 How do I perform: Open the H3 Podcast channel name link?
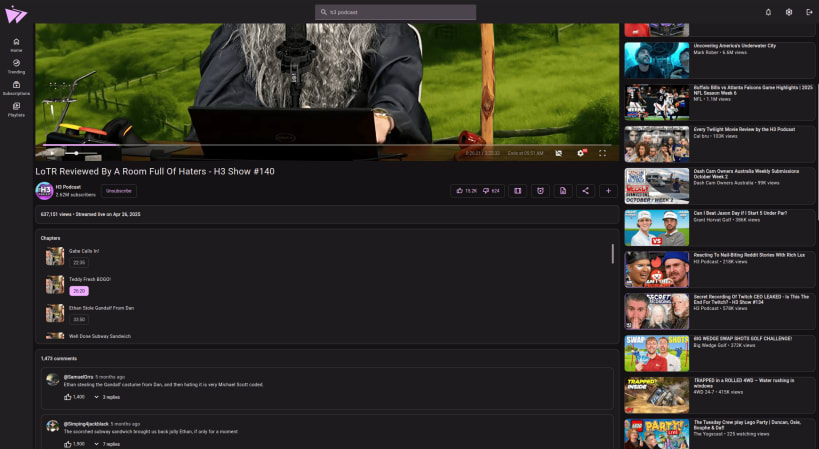(68, 187)
